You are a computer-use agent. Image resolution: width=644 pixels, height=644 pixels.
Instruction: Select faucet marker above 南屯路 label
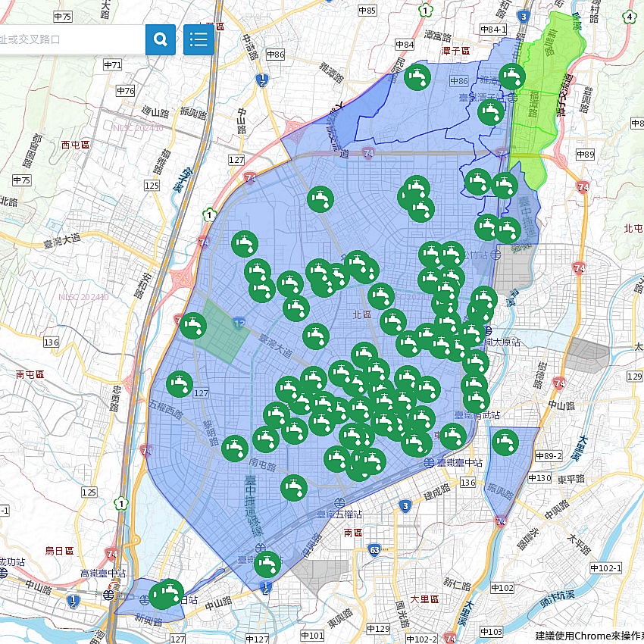click(235, 449)
